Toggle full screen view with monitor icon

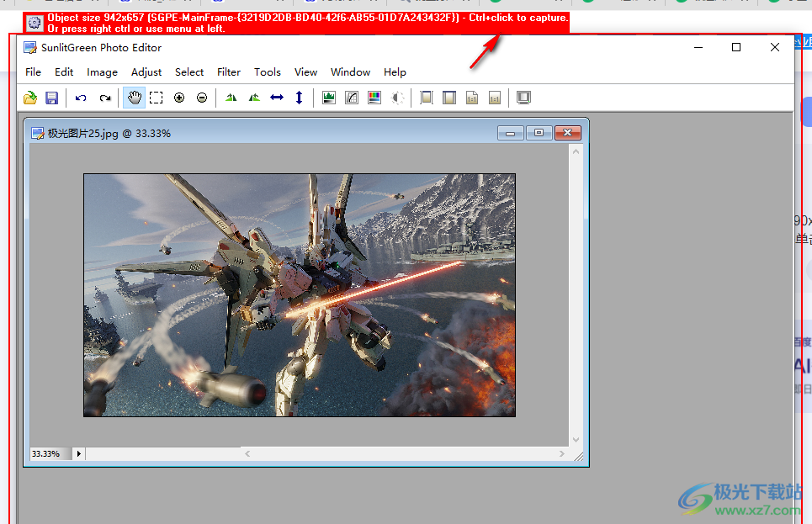[523, 98]
